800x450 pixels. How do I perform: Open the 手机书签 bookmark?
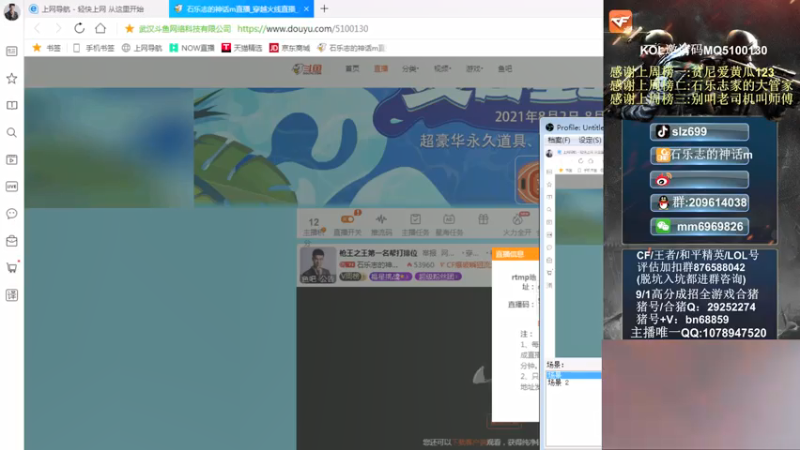tap(93, 48)
